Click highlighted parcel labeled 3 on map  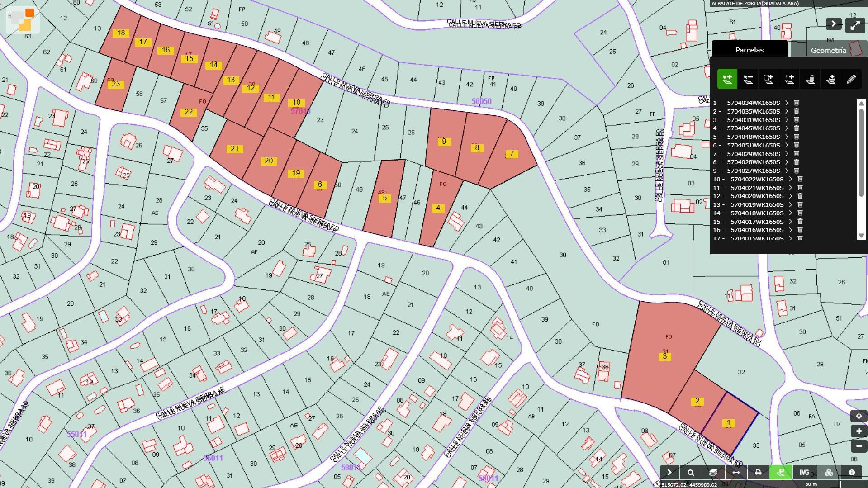pyautogui.click(x=664, y=356)
